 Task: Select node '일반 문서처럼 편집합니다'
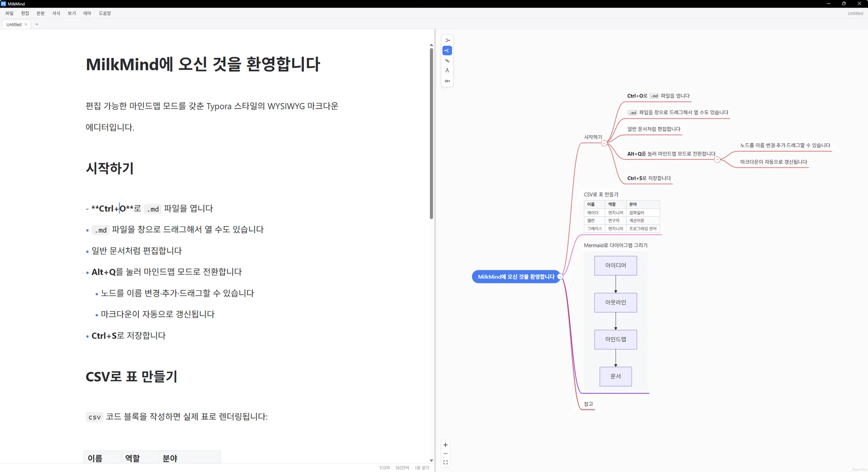pos(654,129)
